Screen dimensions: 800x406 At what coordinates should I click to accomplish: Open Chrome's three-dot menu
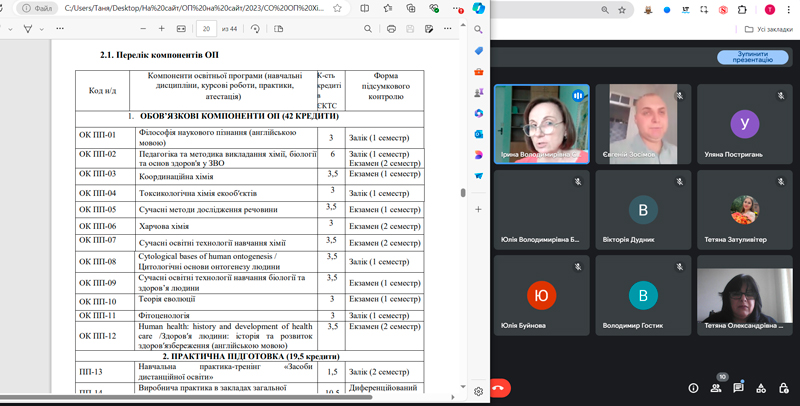click(x=790, y=10)
